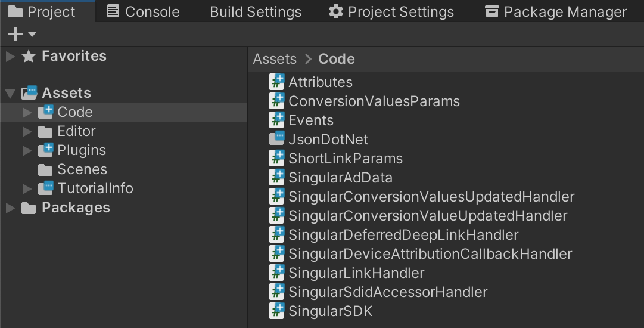Click the Code folder icon in tree
Image resolution: width=644 pixels, height=328 pixels.
click(46, 112)
